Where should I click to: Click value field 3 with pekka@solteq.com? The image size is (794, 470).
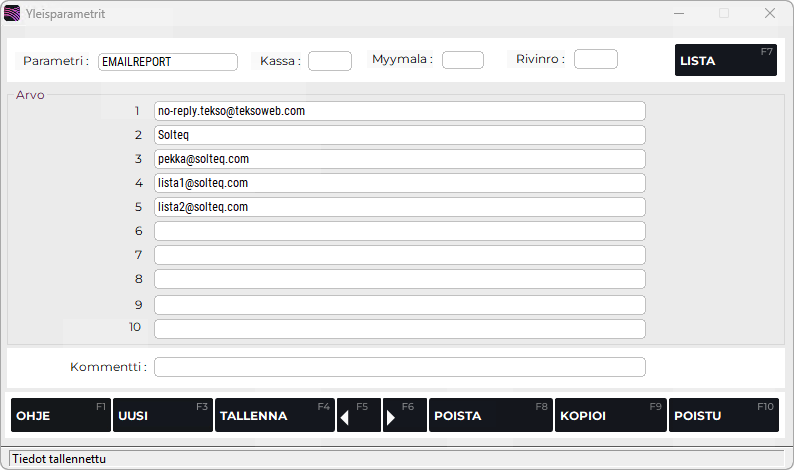[400, 159]
